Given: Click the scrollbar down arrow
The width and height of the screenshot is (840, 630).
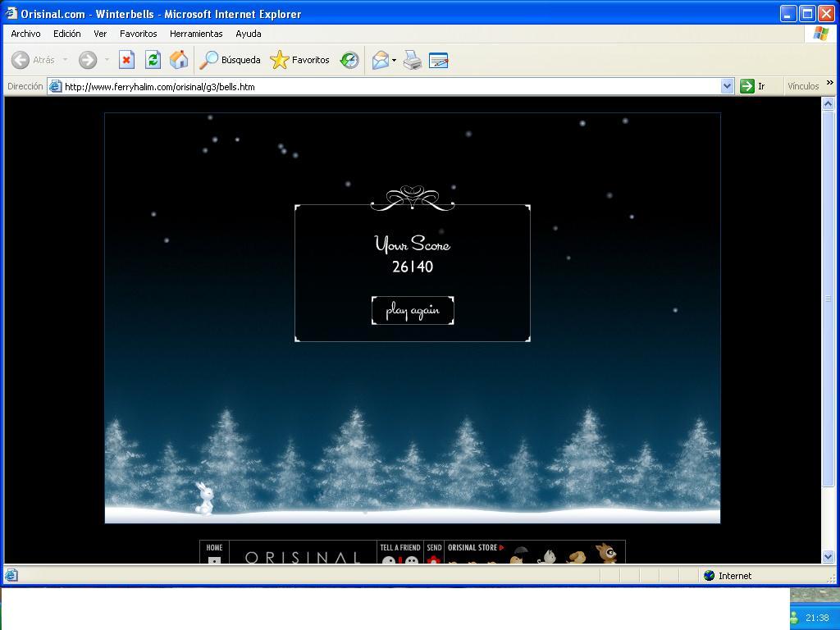Looking at the screenshot, I should [829, 557].
